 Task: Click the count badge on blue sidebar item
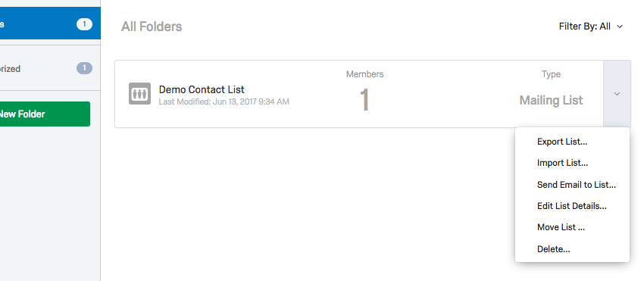click(84, 24)
